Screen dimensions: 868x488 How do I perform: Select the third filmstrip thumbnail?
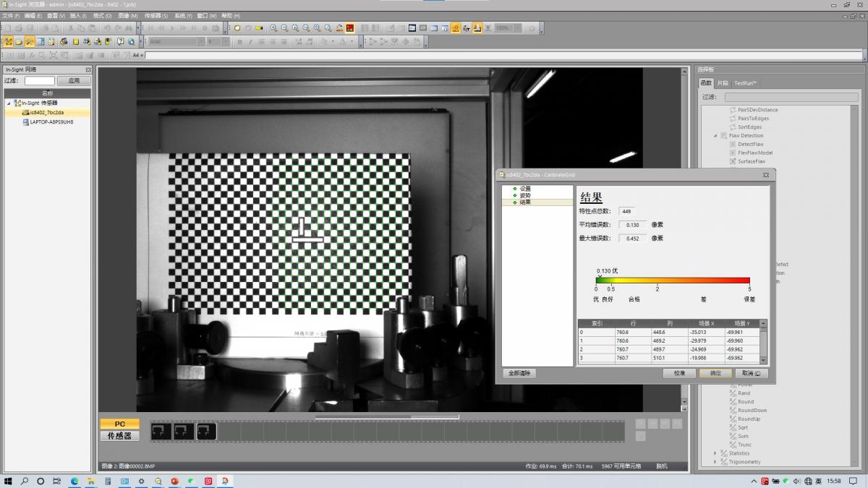click(x=207, y=431)
